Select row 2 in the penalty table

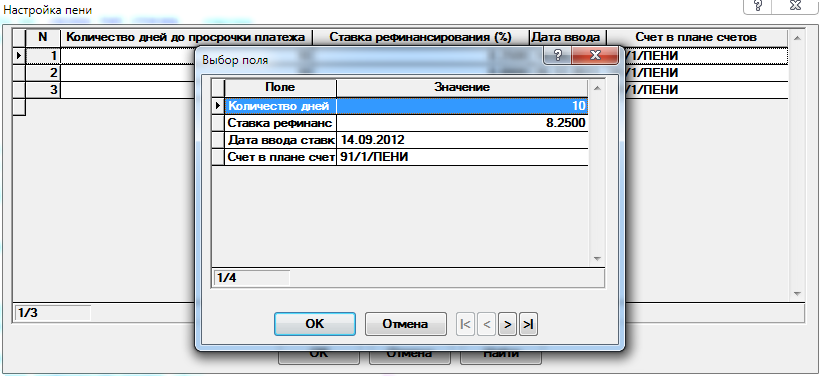pyautogui.click(x=402, y=72)
